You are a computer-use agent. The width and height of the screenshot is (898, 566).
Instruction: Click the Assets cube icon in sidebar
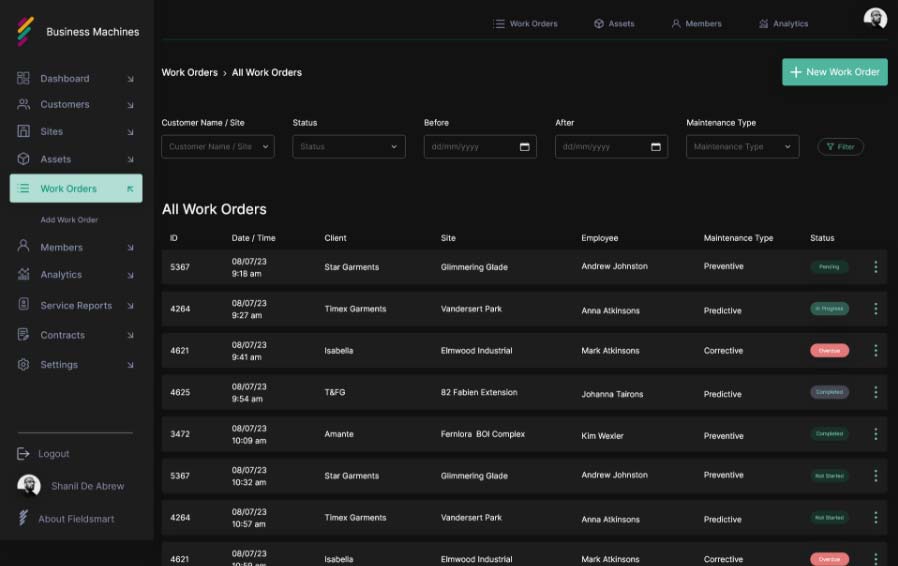pyautogui.click(x=23, y=159)
